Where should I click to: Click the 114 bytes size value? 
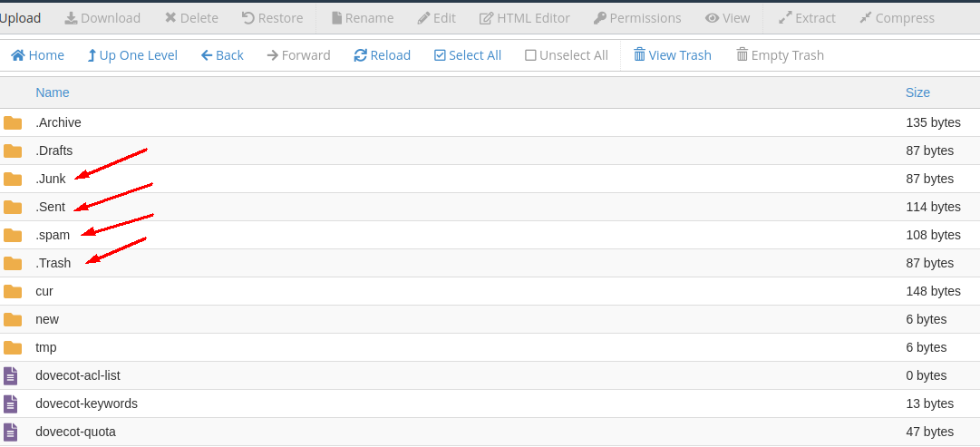click(933, 207)
